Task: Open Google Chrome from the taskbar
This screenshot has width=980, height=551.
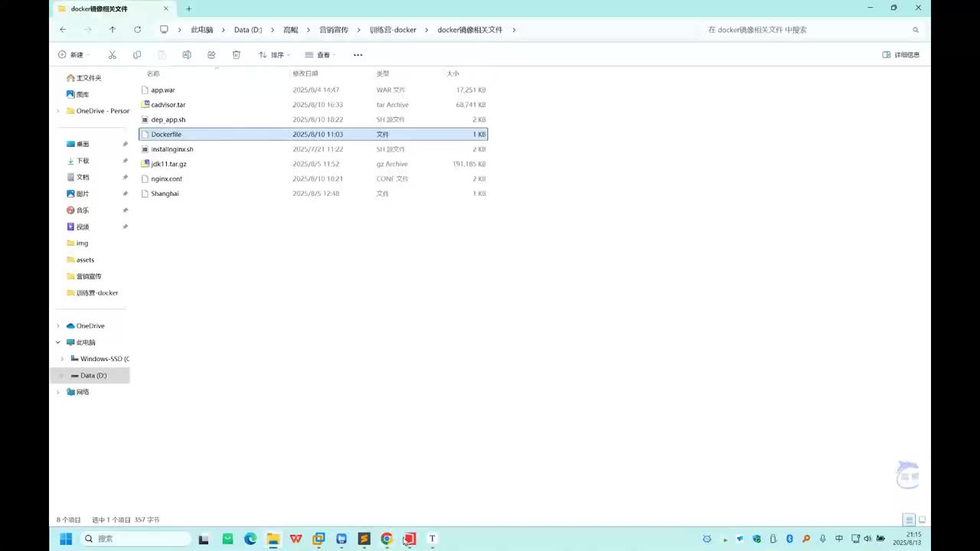Action: tap(387, 539)
